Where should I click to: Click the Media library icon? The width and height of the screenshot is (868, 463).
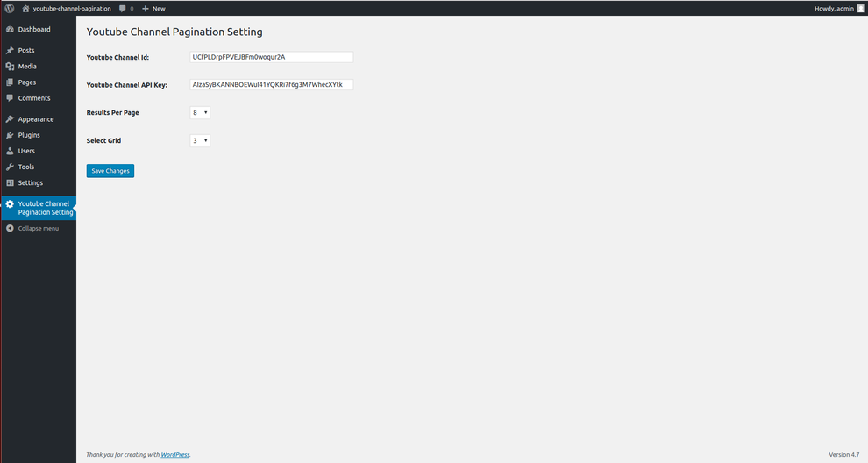(x=10, y=67)
